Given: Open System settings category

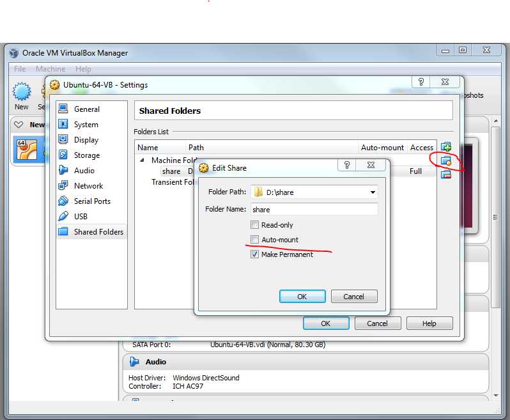Looking at the screenshot, I should (x=91, y=124).
